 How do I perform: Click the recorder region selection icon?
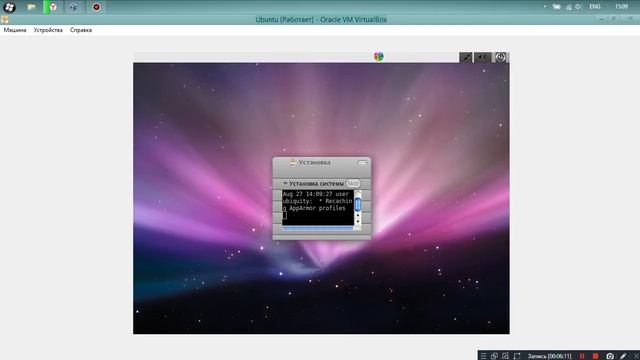517,356
